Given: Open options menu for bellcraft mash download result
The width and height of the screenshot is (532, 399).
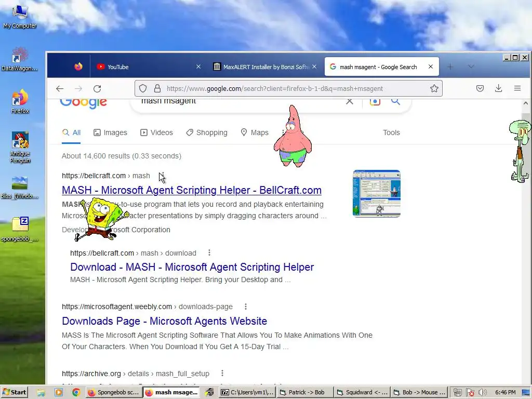Looking at the screenshot, I should [x=209, y=253].
